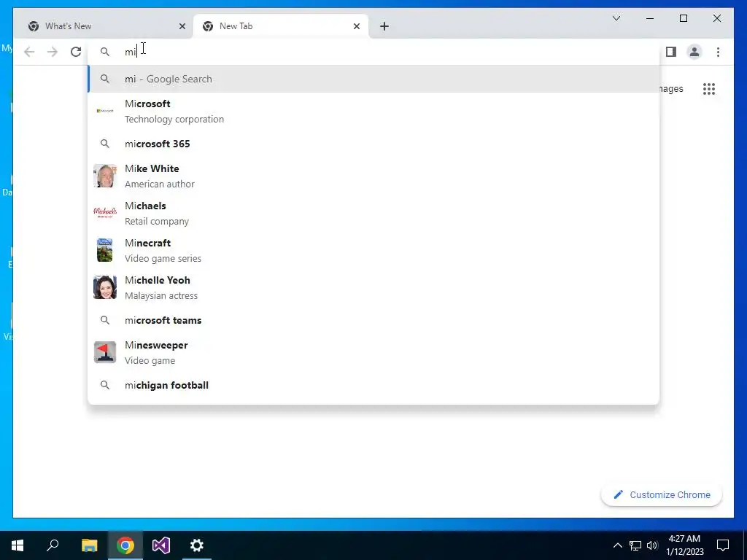The height and width of the screenshot is (560, 747).
Task: Click the network tray icon
Action: 635,545
